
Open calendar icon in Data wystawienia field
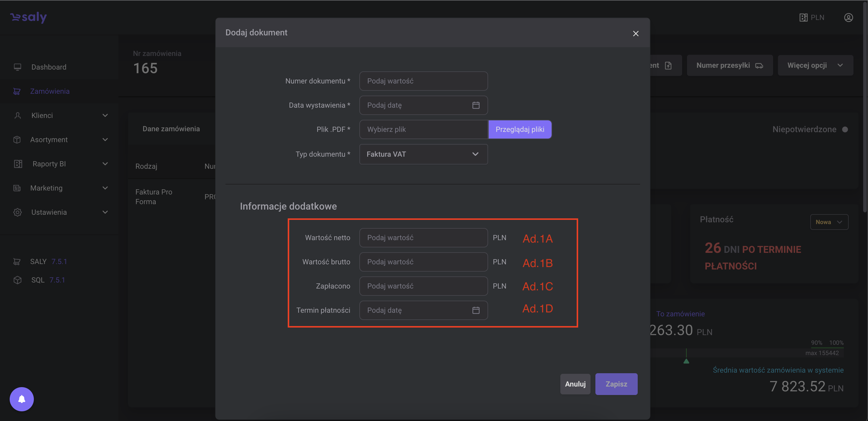(x=475, y=105)
